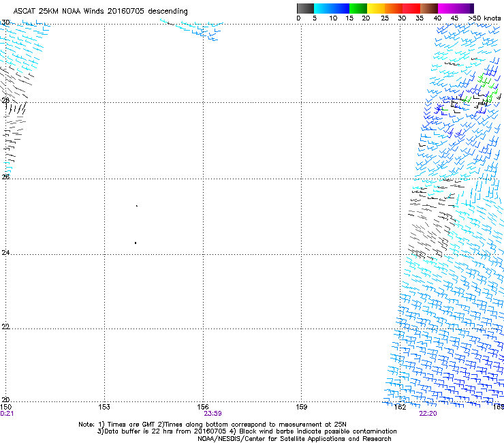Viewport: 504px width, 443px height.
Task: Click the purple "22:20" pass time
Action: pos(428,414)
